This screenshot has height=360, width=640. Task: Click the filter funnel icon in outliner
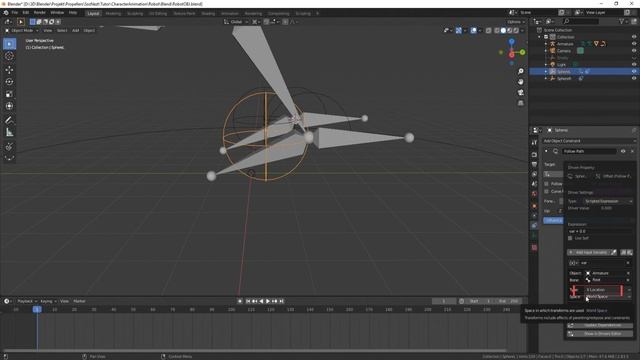click(x=622, y=21)
